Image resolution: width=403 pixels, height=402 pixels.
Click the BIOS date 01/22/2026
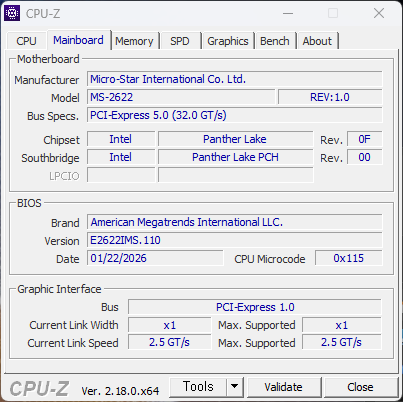(x=155, y=258)
